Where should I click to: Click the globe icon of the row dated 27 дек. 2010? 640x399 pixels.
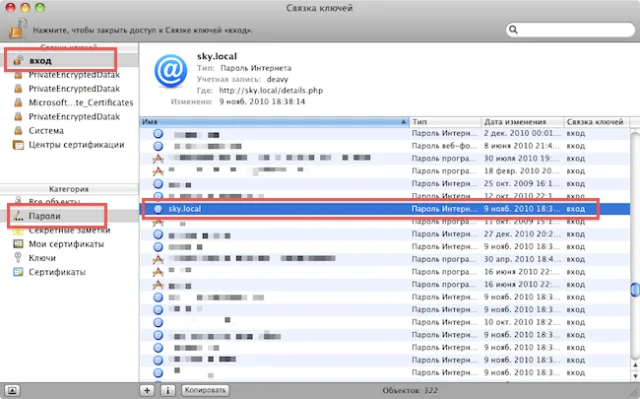tap(158, 234)
